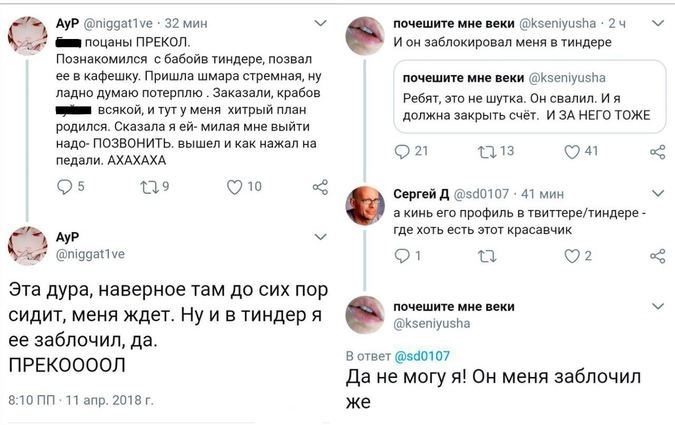Reply to АуР's tweet with 5 replies

65,186
